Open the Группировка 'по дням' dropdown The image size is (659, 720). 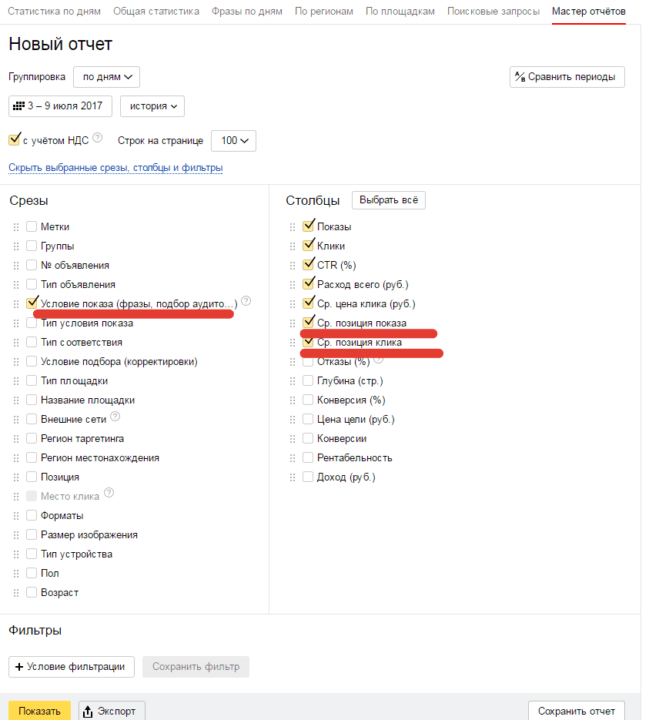tap(107, 77)
